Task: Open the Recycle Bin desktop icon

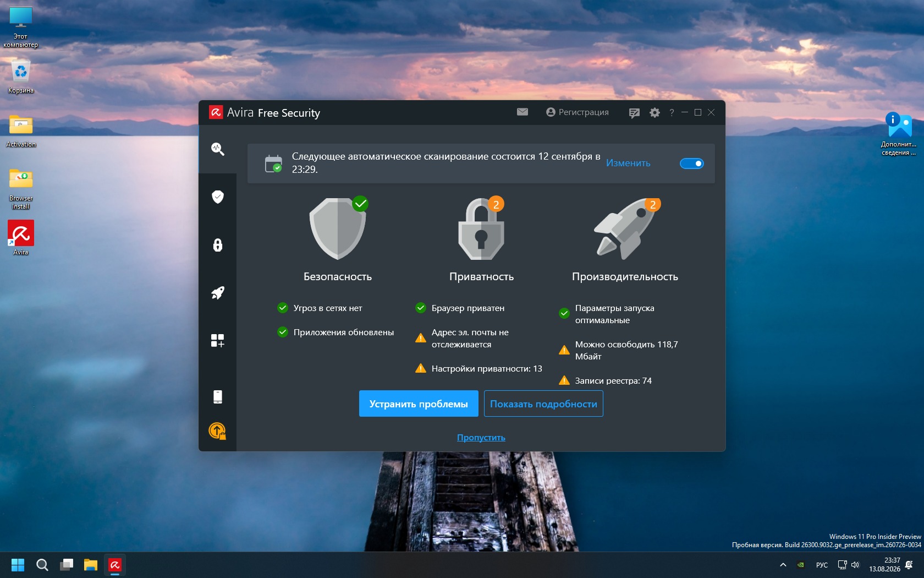Action: (21, 77)
